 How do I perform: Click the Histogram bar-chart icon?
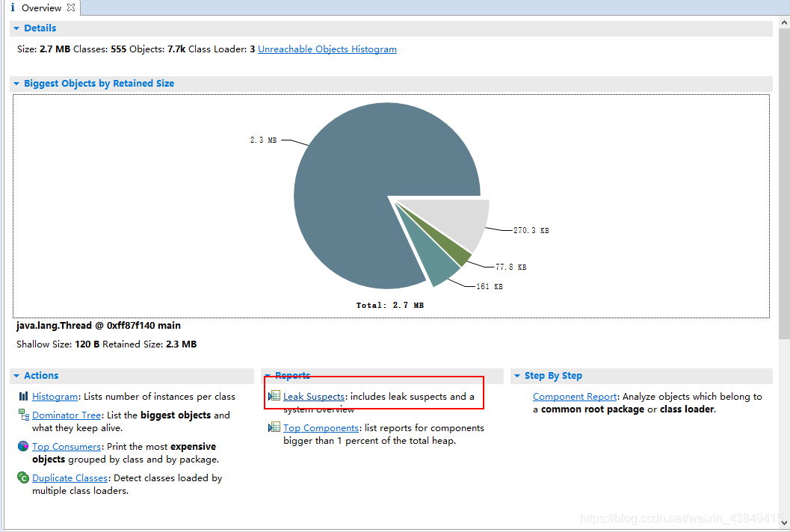click(x=23, y=397)
